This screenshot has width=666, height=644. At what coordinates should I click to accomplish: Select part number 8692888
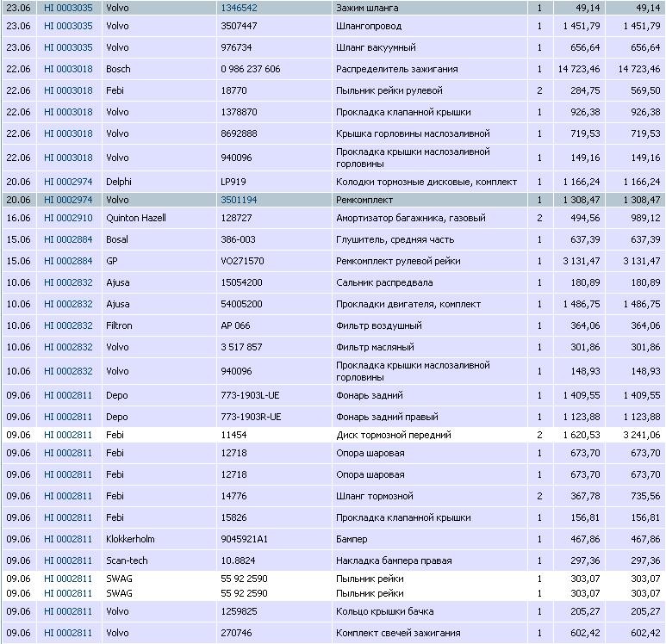[x=239, y=133]
